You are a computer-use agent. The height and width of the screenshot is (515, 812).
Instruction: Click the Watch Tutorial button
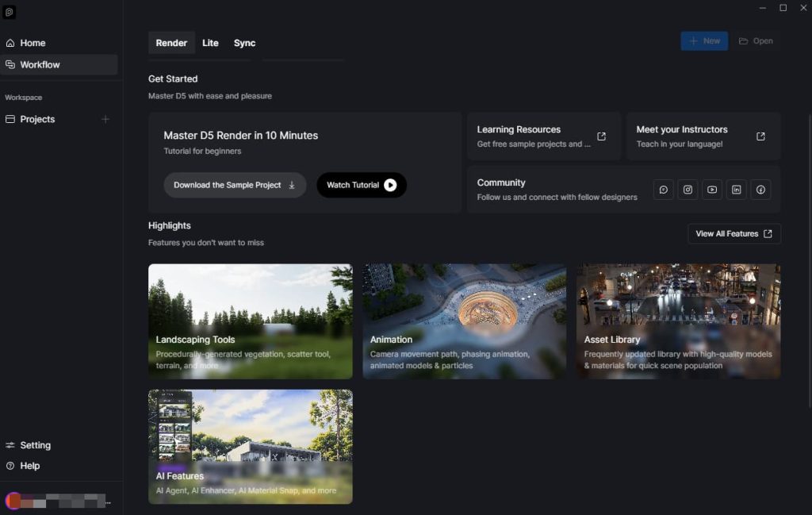tap(362, 185)
